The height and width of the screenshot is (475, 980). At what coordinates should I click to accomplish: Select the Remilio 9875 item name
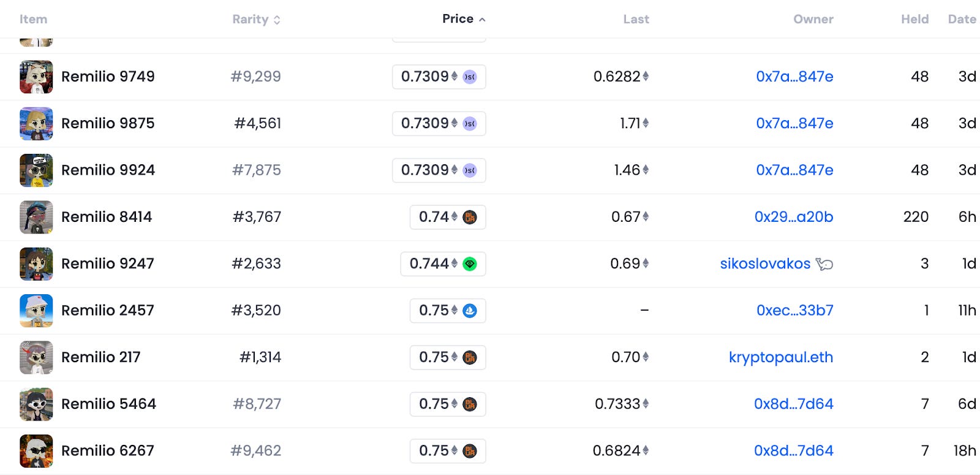(x=108, y=123)
